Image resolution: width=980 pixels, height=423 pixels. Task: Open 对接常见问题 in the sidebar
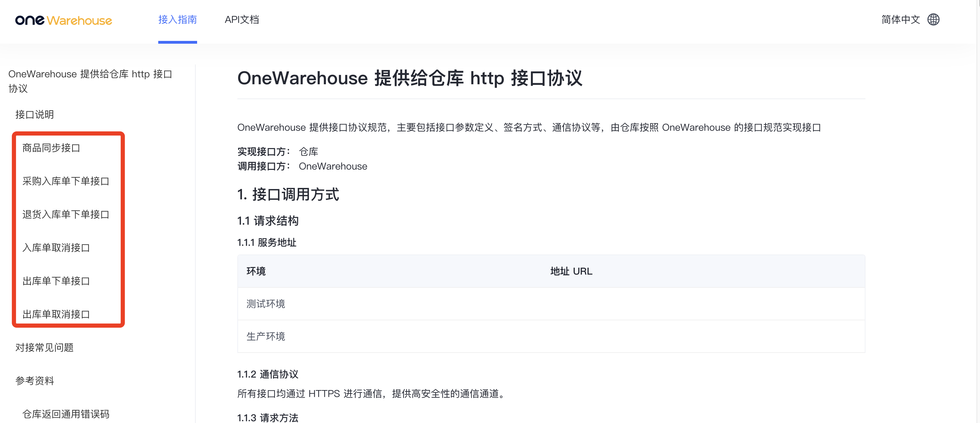point(44,347)
